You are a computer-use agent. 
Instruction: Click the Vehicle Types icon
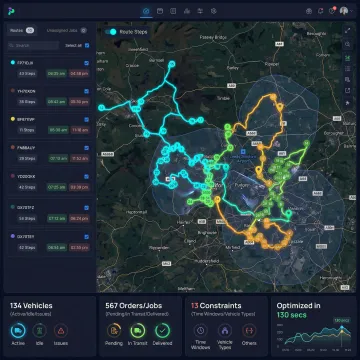[225, 330]
